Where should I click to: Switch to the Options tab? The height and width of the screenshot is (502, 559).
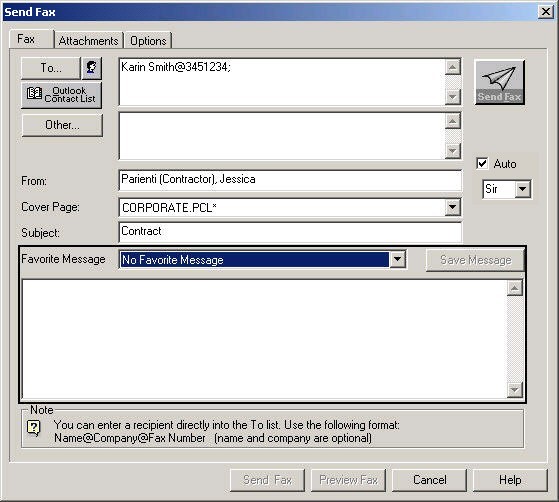pos(148,41)
